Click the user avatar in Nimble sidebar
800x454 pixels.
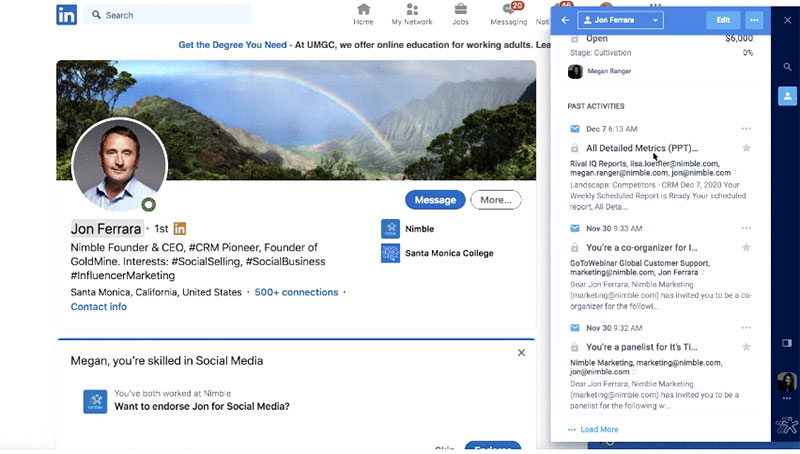tap(787, 381)
